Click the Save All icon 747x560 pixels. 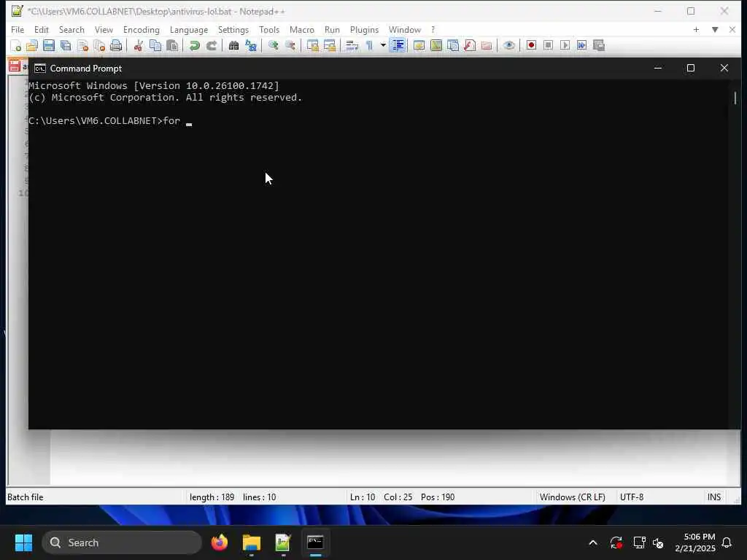tap(66, 46)
